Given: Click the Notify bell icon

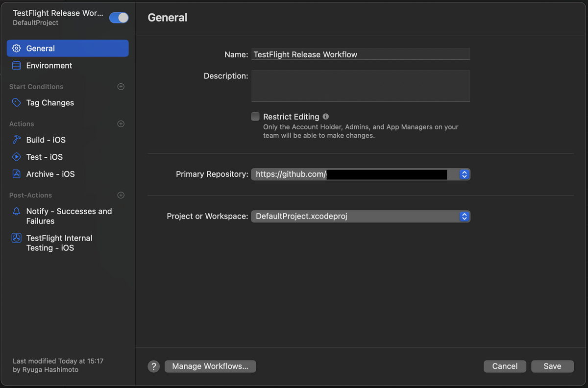Looking at the screenshot, I should coord(17,211).
